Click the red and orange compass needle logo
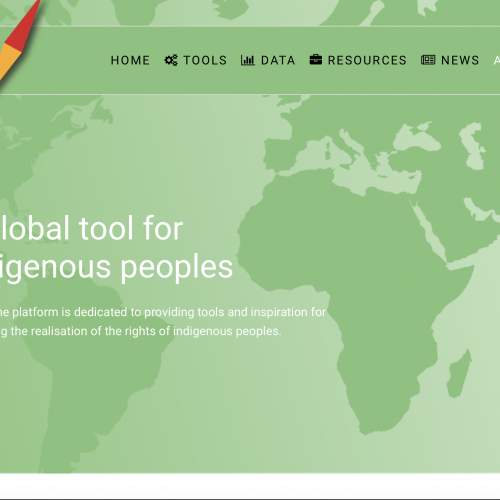This screenshot has width=500, height=500. [18, 38]
